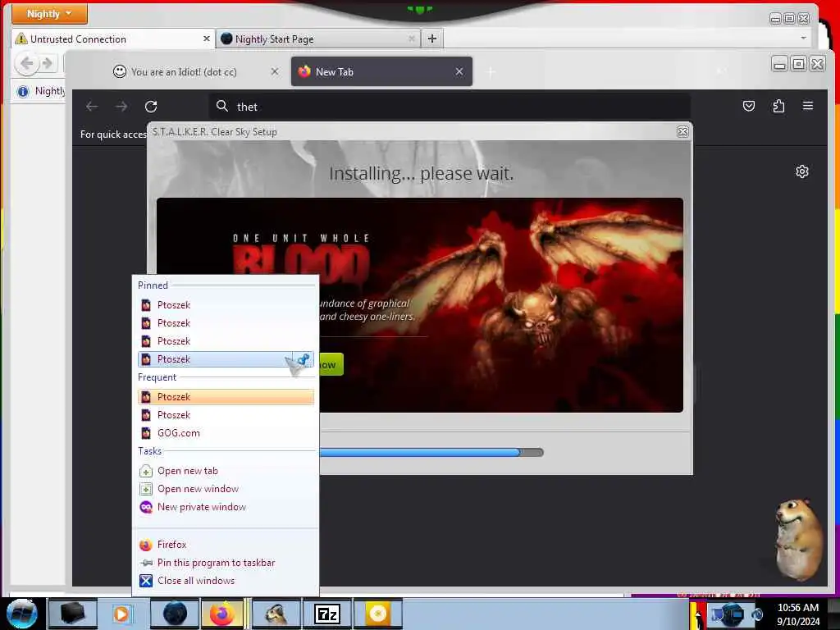Open media player taskbar icon

(122, 614)
